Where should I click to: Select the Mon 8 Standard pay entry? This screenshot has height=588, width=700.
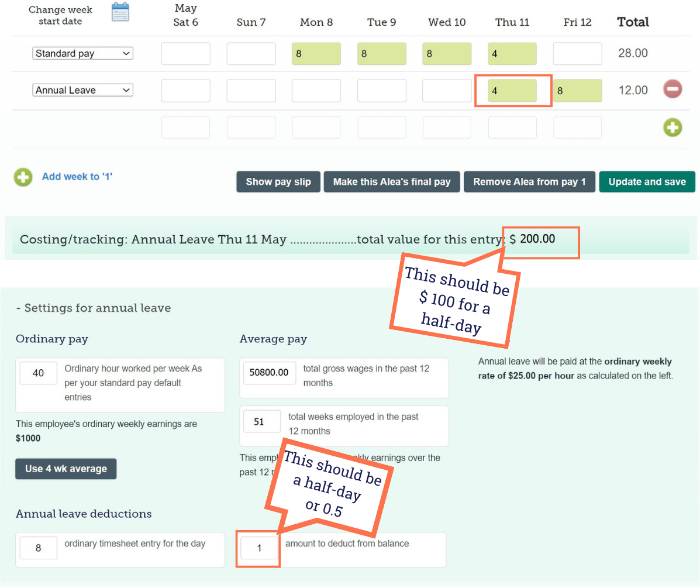316,53
